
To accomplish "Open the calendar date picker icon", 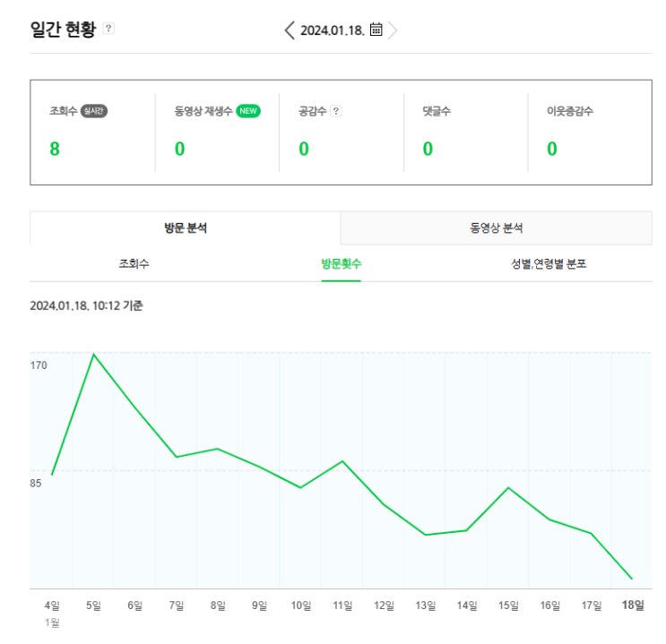I will pos(376,30).
